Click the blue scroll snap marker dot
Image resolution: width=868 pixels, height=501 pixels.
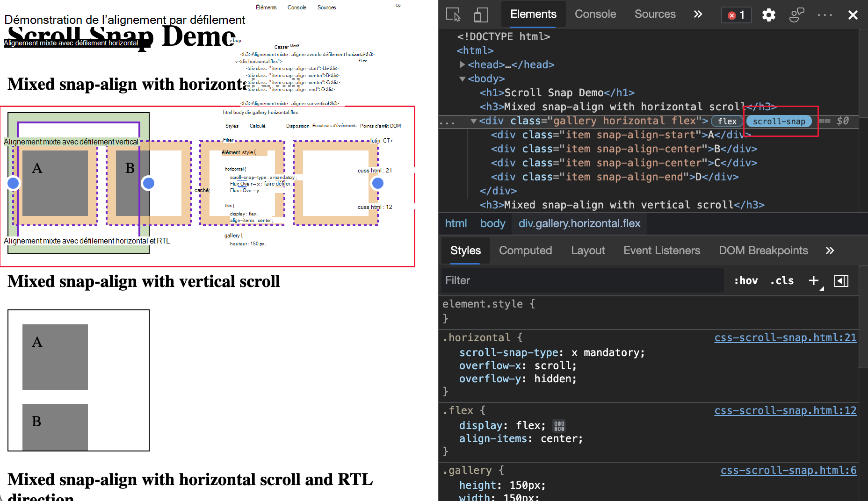point(13,183)
